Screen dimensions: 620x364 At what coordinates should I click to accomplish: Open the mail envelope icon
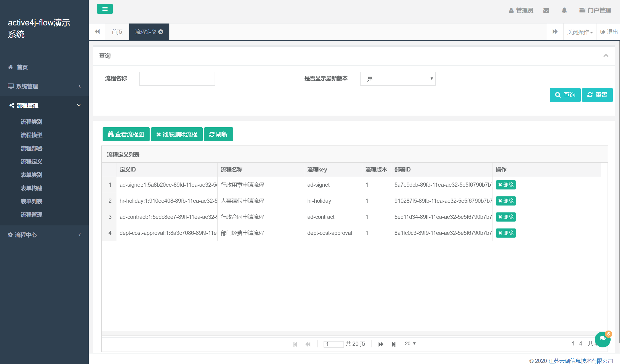(546, 11)
